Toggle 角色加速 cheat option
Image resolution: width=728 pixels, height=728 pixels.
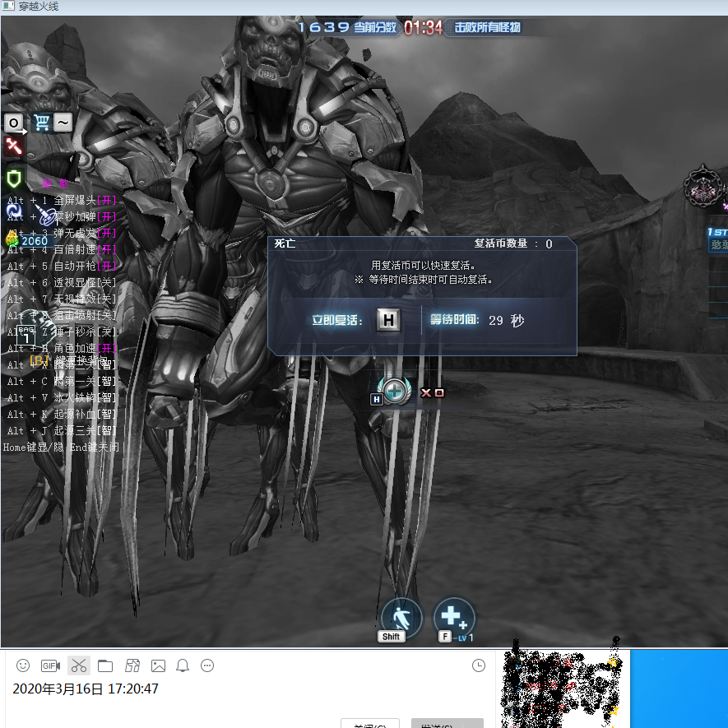click(62, 348)
